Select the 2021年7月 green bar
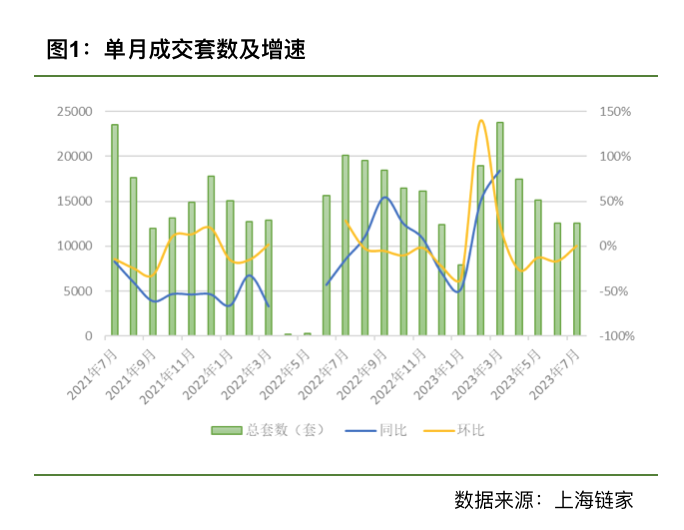This screenshot has width=684, height=530. click(x=114, y=229)
